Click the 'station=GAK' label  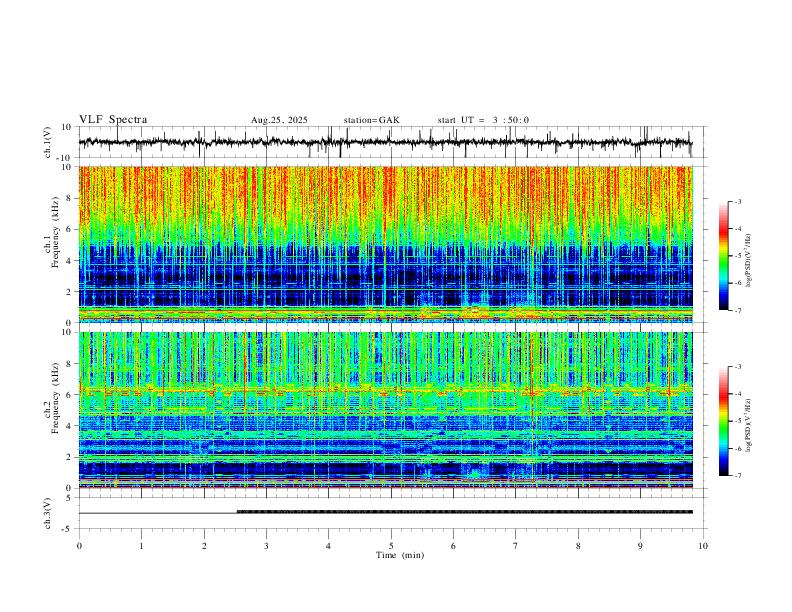(371, 120)
